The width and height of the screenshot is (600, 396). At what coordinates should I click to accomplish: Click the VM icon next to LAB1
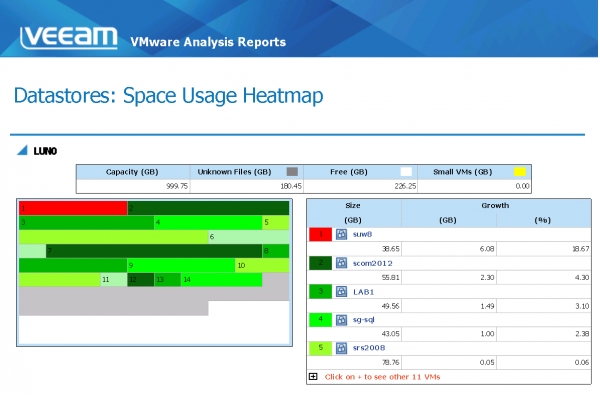pyautogui.click(x=341, y=292)
